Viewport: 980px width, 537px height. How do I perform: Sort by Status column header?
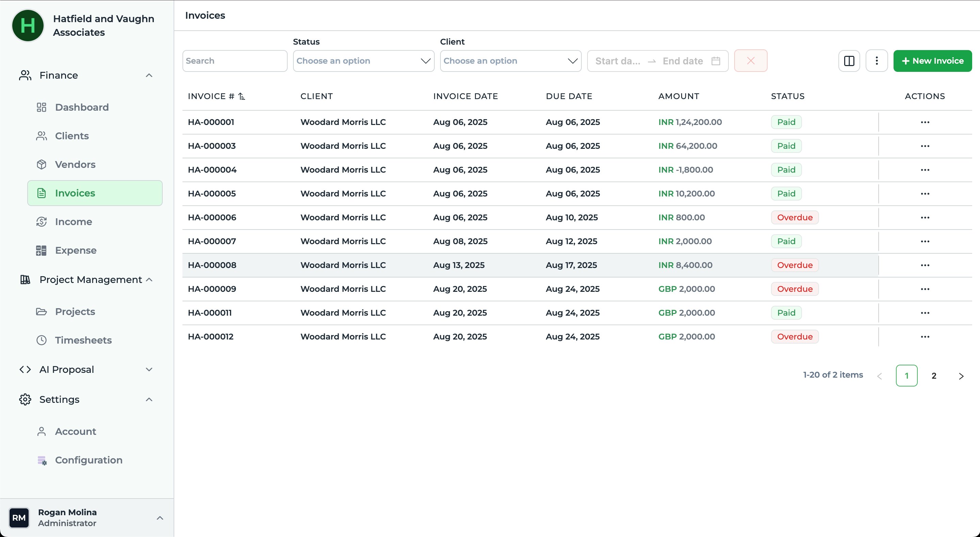coord(788,96)
